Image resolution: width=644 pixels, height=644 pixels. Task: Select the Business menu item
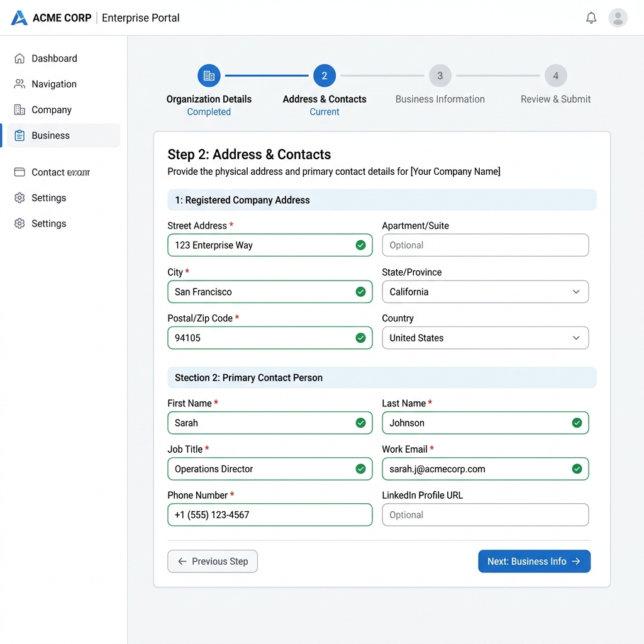(64, 136)
